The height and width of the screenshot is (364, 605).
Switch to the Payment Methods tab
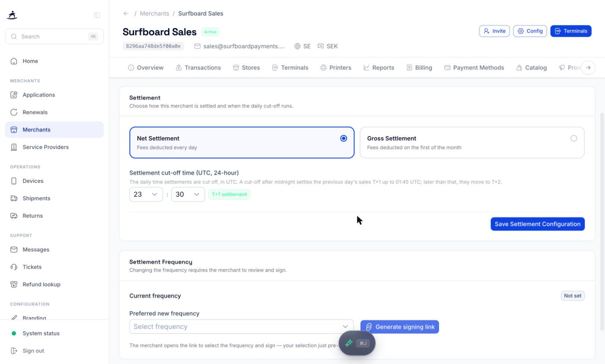474,68
